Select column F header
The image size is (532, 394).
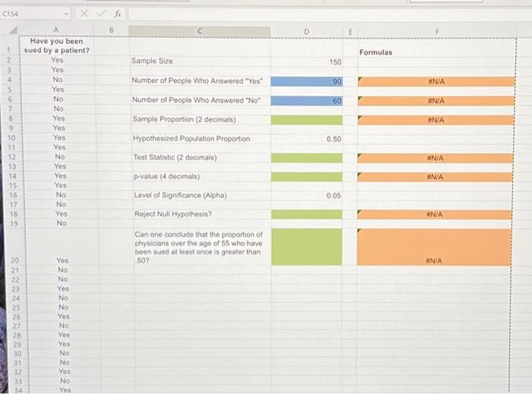(437, 32)
